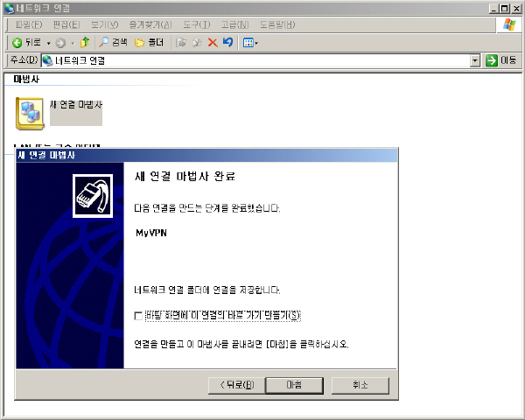Maximize the Network Connections window

(505, 9)
